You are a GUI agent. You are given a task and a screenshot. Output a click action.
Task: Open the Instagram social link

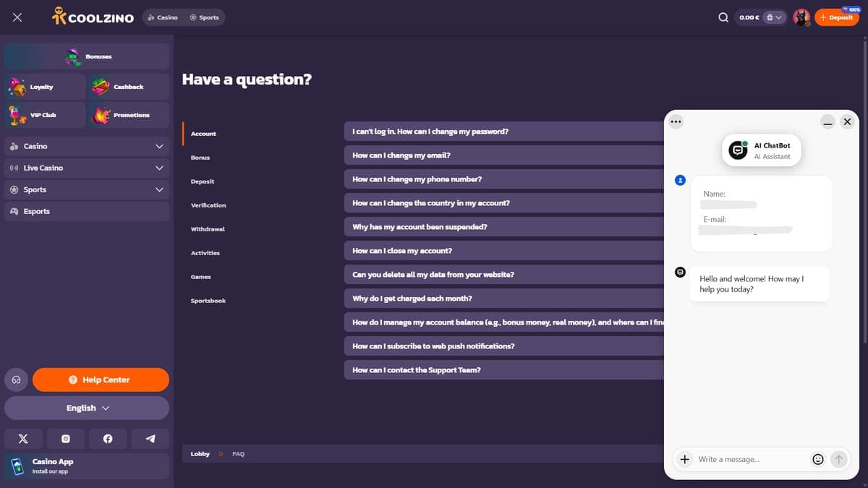click(x=66, y=439)
